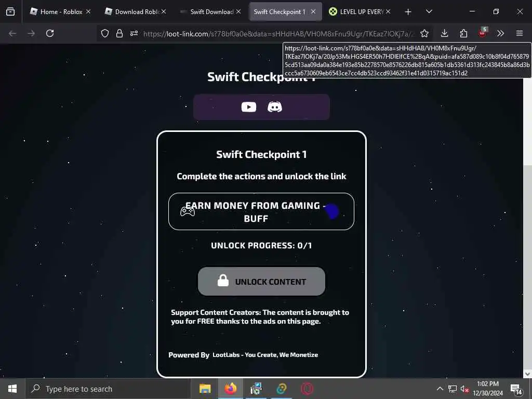The width and height of the screenshot is (532, 399).
Task: Click the game controller icon
Action: click(187, 211)
